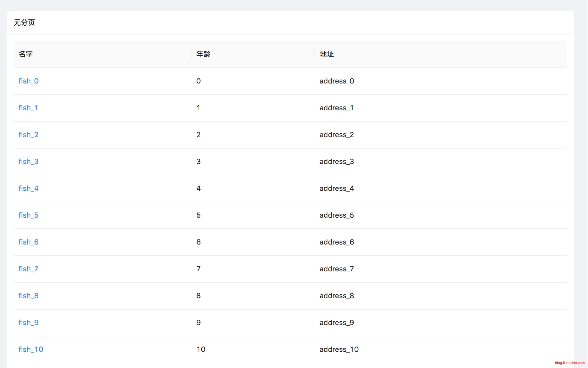The height and width of the screenshot is (368, 588).
Task: Select the fish_7 link
Action: point(28,269)
